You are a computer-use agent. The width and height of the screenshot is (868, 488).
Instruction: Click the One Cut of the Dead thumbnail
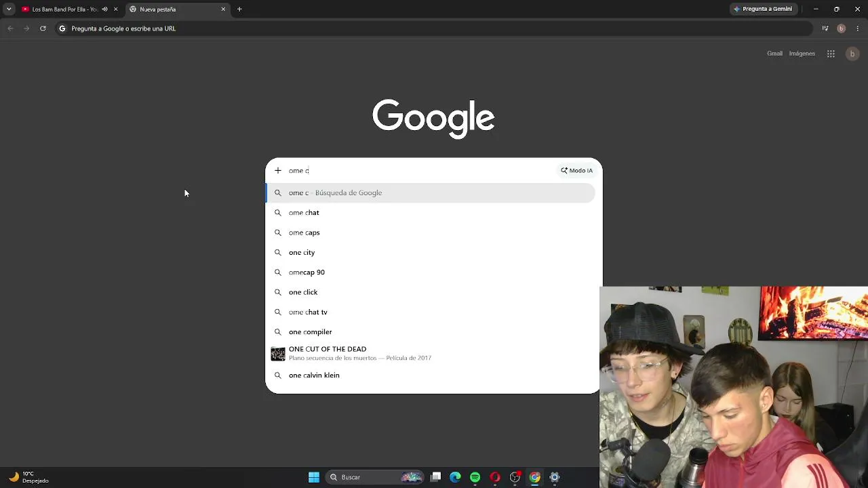coord(278,354)
